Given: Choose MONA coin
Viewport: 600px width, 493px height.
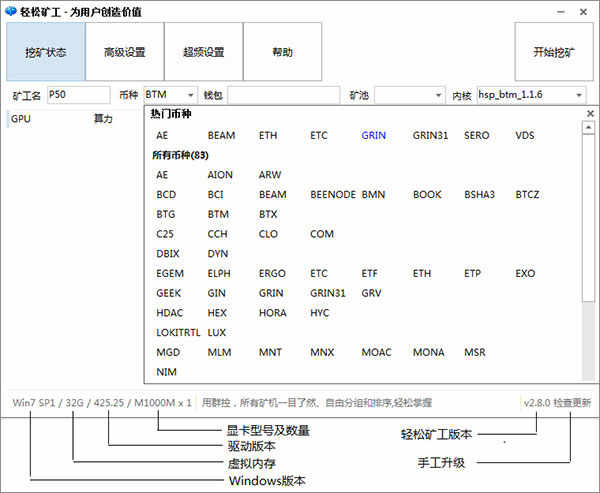Looking at the screenshot, I should pyautogui.click(x=429, y=352).
